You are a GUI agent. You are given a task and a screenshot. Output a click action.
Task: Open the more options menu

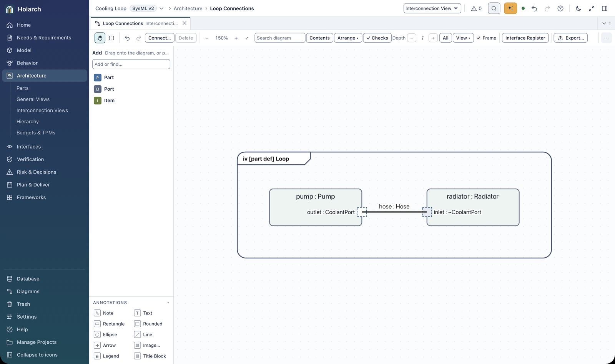click(x=606, y=38)
